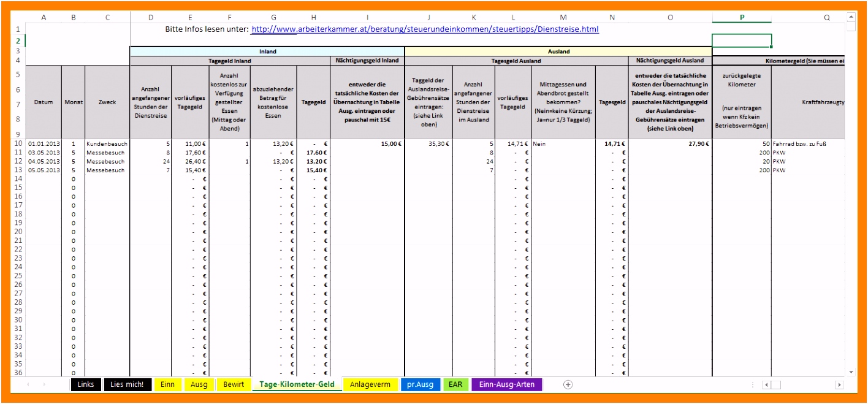
Task: Click the Kraftfahrzeugtyp header cell
Action: (x=808, y=102)
